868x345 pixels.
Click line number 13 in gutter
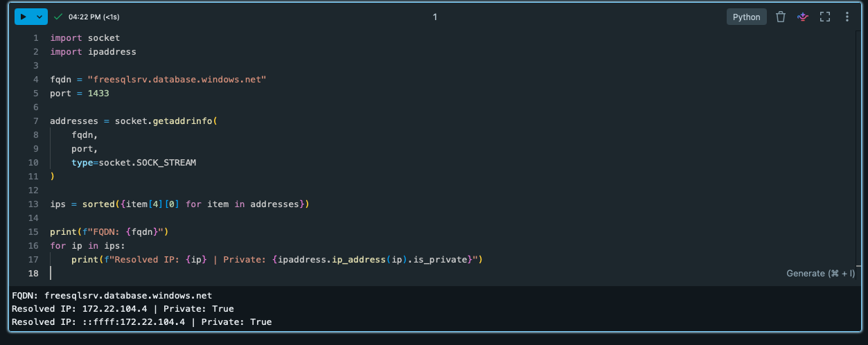pos(33,204)
